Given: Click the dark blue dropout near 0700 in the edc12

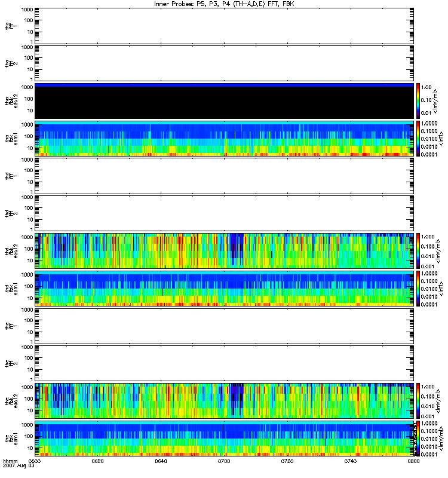Looking at the screenshot, I should 237,396.
